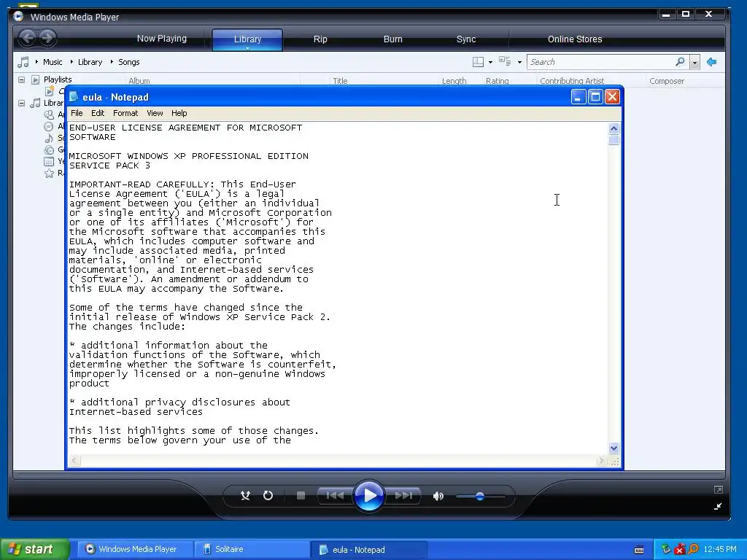Switch to compact mode icon
The width and height of the screenshot is (747, 560).
click(x=718, y=506)
